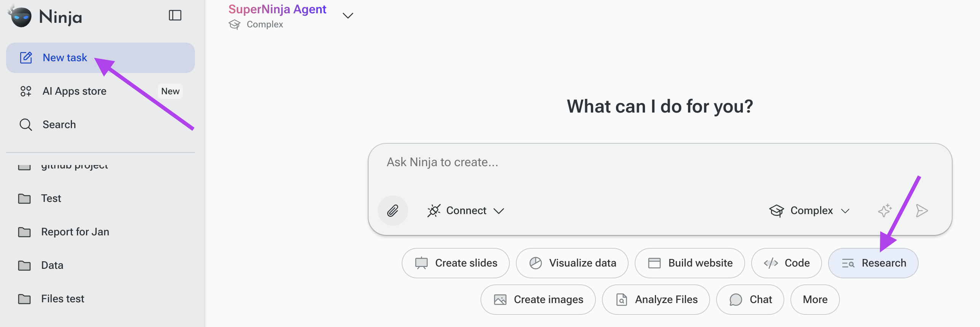Expand the Connect dropdown
980x327 pixels.
point(465,211)
